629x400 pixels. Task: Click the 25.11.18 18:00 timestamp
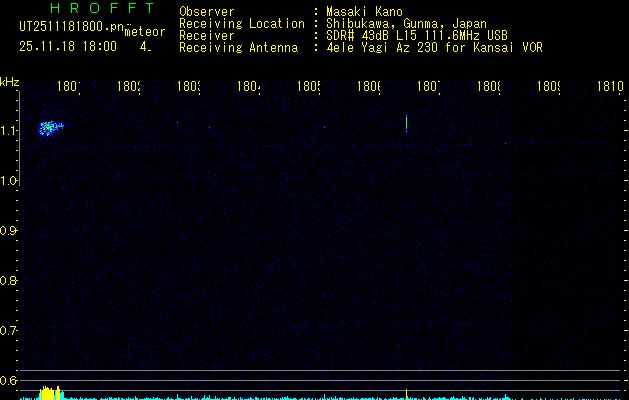[68, 46]
